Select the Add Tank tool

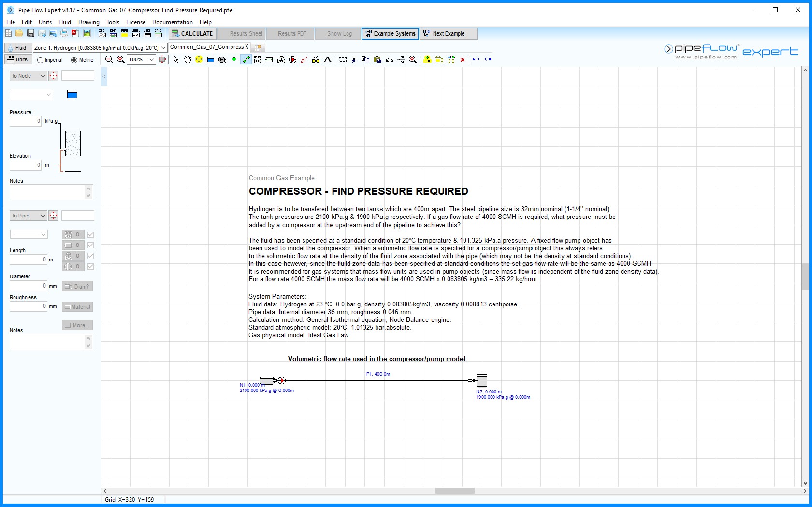211,59
